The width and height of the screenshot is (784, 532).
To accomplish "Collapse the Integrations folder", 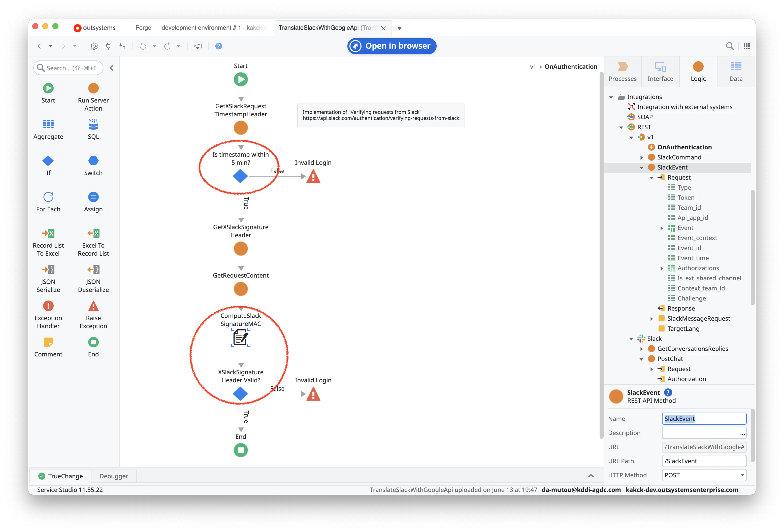I will coord(611,97).
